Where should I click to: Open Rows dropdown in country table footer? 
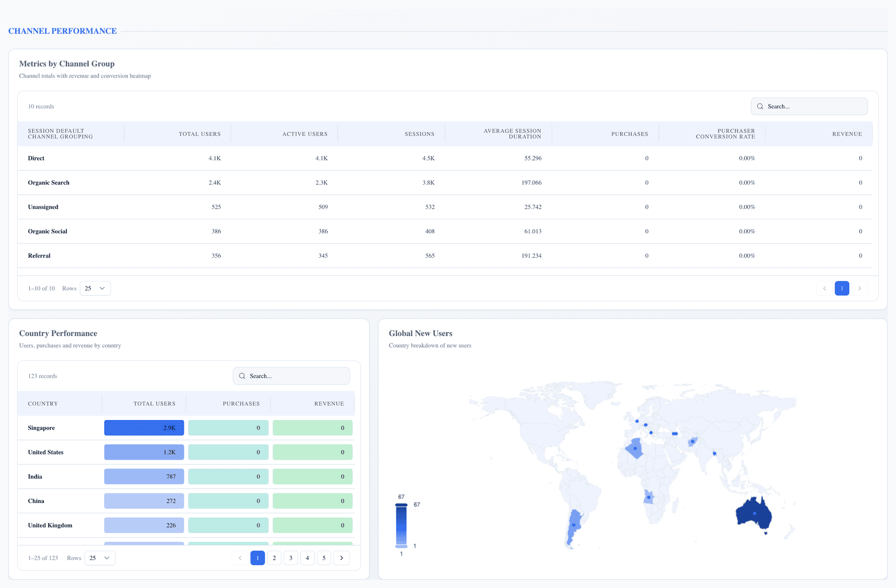(x=100, y=558)
